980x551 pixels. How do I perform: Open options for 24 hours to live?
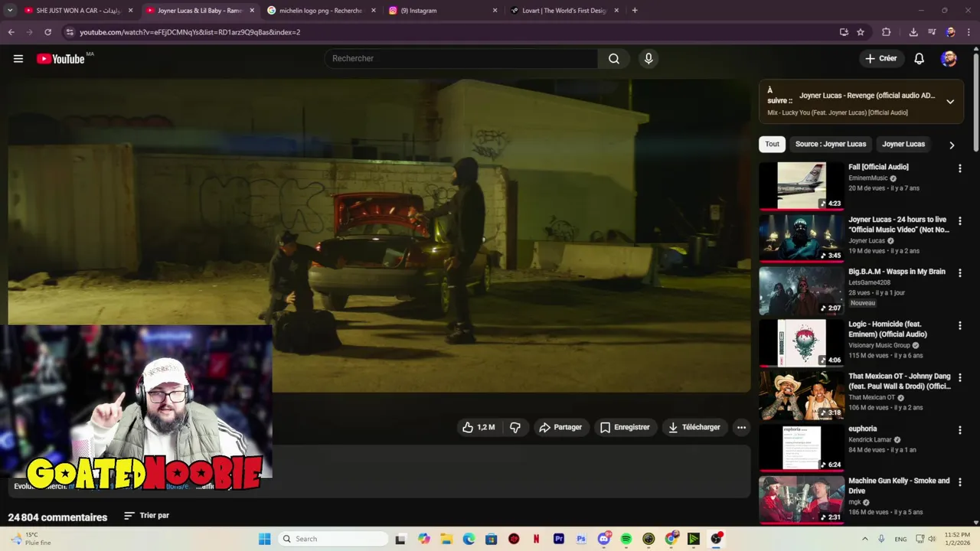[x=960, y=220]
